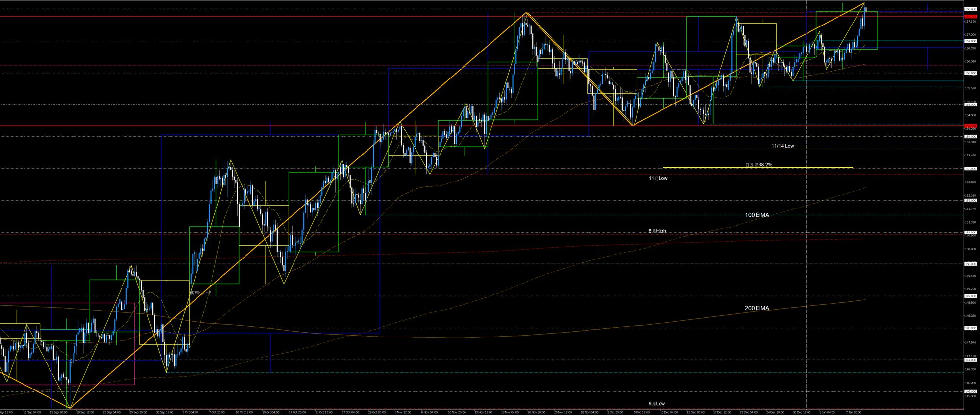The image size is (980, 415).
Task: Click the 158.000 price axis label
Action: (970, 9)
